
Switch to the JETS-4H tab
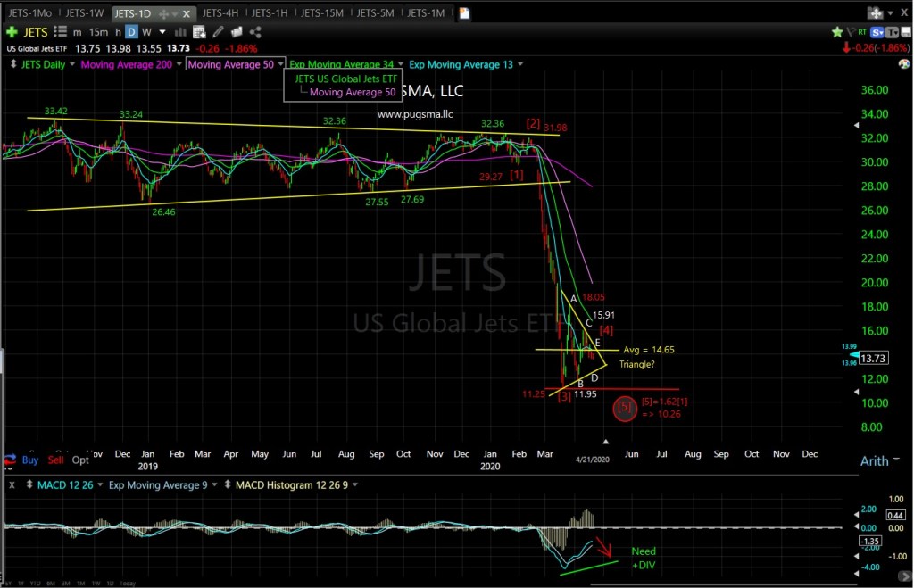coord(220,12)
